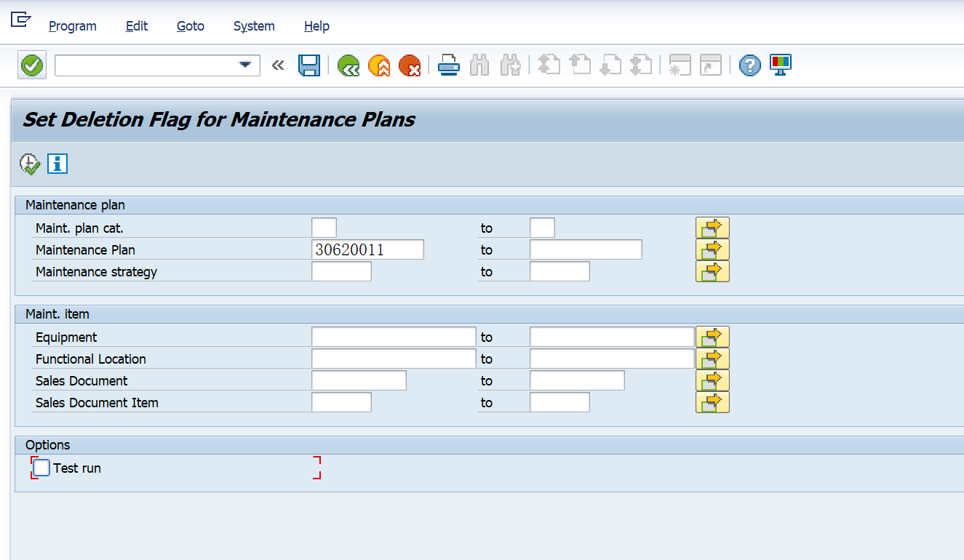The image size is (964, 560).
Task: Open multiple selection for Functional Location
Action: (712, 358)
